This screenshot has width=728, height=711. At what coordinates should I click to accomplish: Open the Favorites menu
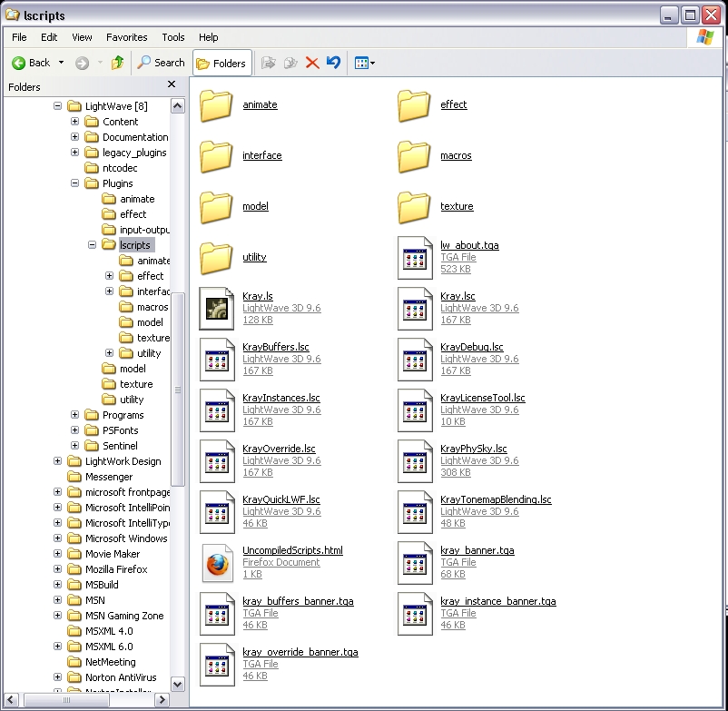click(126, 37)
